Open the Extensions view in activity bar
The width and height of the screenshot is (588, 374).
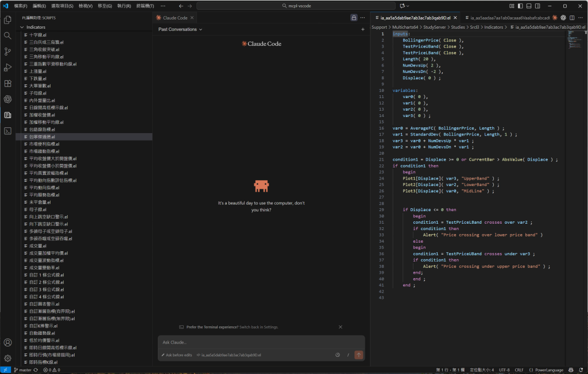pos(7,83)
